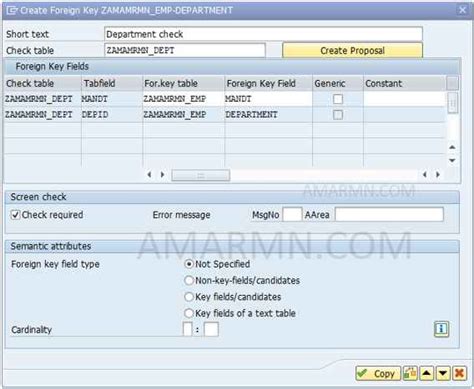Click the Constant cell in the DEPARTMENT row

(x=404, y=115)
